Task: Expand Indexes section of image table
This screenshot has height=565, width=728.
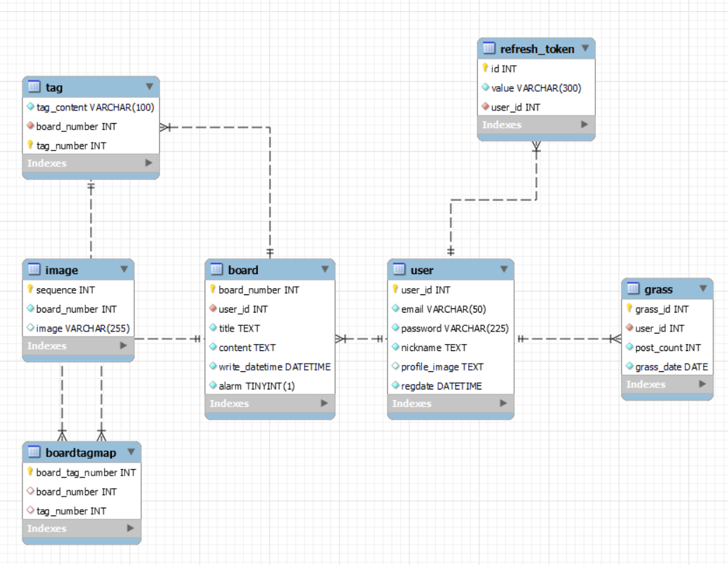Action: tap(124, 345)
